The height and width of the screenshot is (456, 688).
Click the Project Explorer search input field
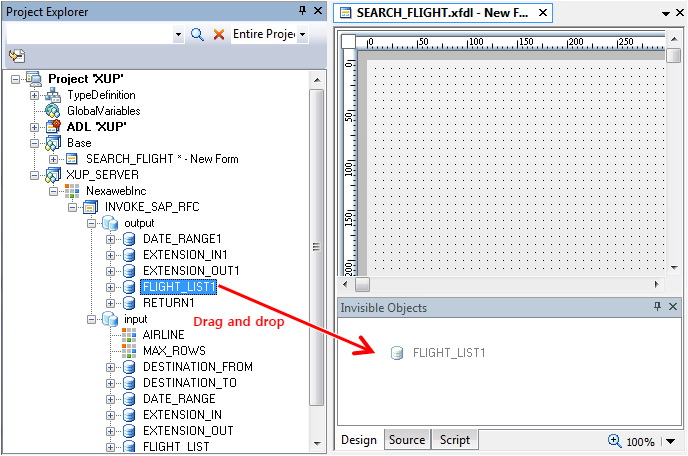[90, 34]
